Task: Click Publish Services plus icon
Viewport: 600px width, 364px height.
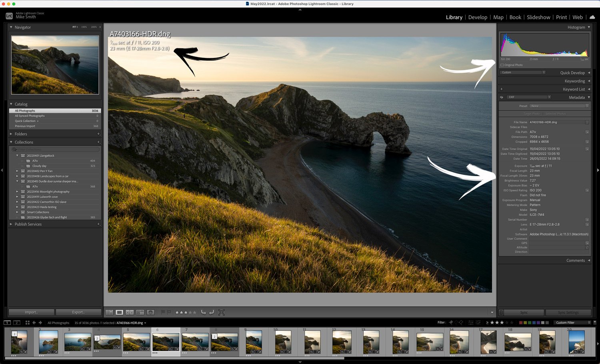Action: [98, 224]
